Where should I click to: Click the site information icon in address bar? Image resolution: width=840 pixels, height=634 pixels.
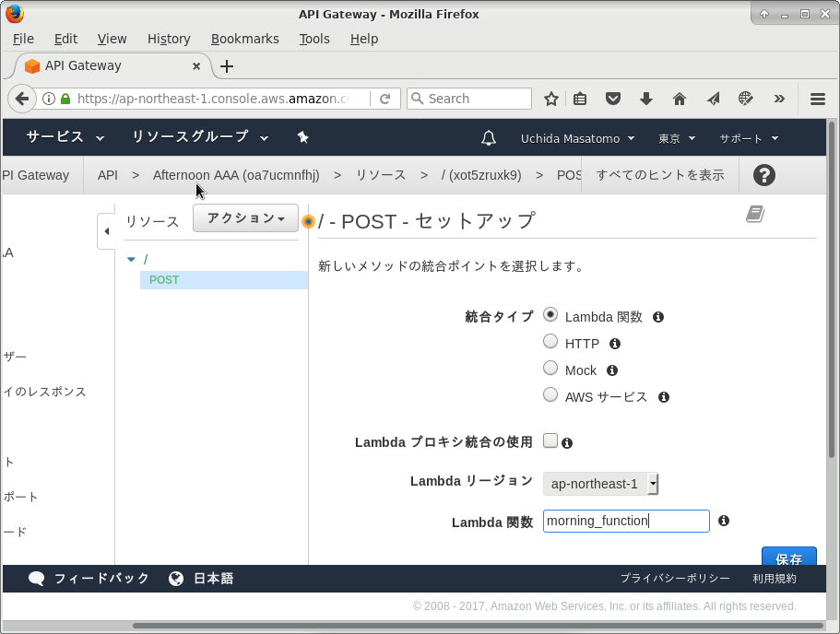point(48,99)
